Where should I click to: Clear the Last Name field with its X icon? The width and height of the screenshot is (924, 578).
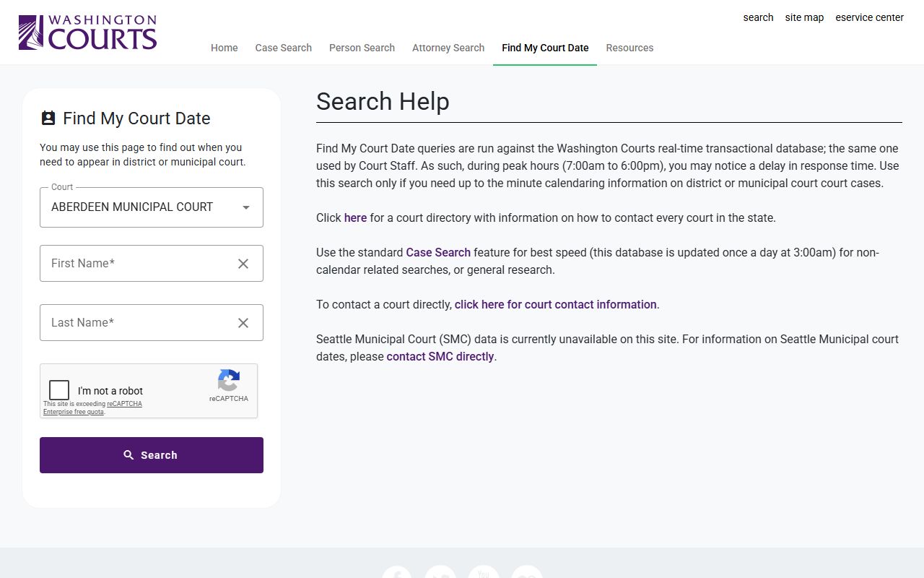tap(243, 323)
